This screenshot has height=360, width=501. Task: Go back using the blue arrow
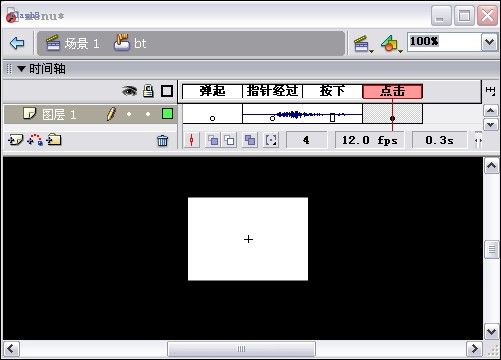[x=17, y=43]
